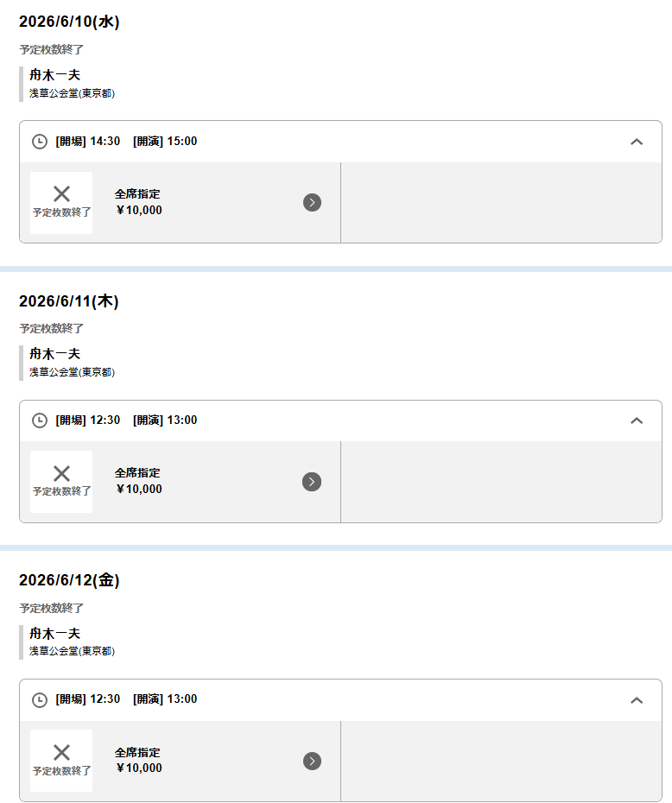This screenshot has height=803, width=672.
Task: Click 舟木一夫 title under June 10
Action: [x=54, y=75]
